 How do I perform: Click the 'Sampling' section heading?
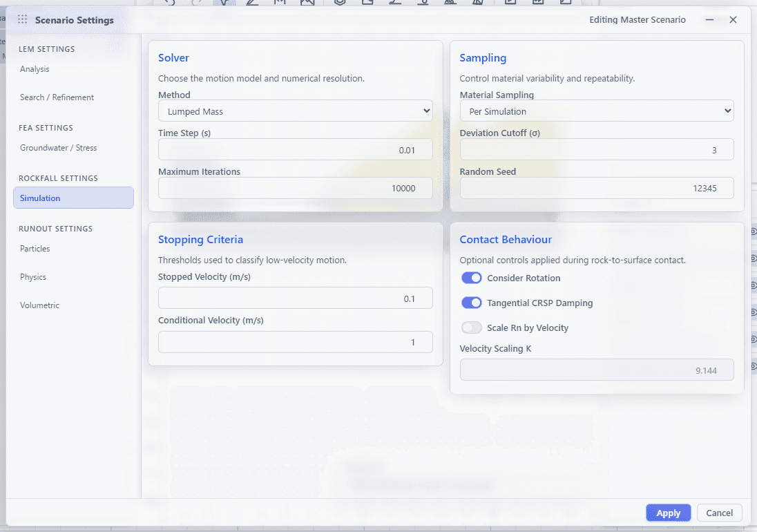(483, 58)
